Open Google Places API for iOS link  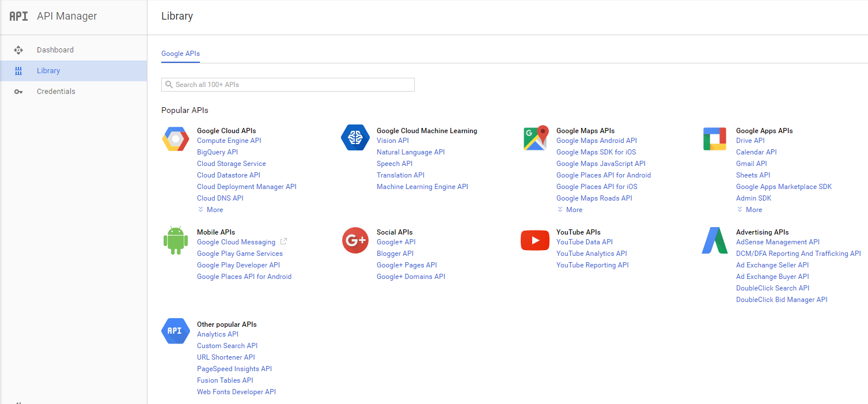pyautogui.click(x=597, y=187)
